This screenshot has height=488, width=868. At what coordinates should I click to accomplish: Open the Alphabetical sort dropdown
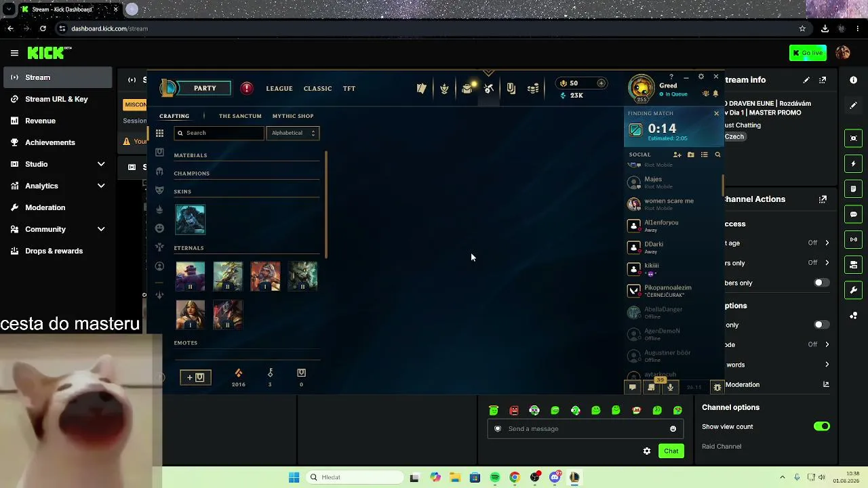click(293, 134)
